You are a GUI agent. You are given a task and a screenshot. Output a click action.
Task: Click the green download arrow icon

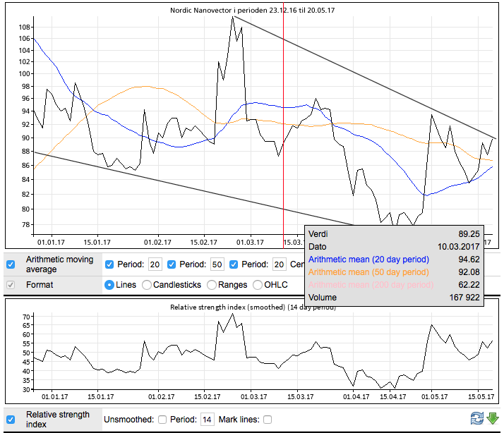[493, 419]
